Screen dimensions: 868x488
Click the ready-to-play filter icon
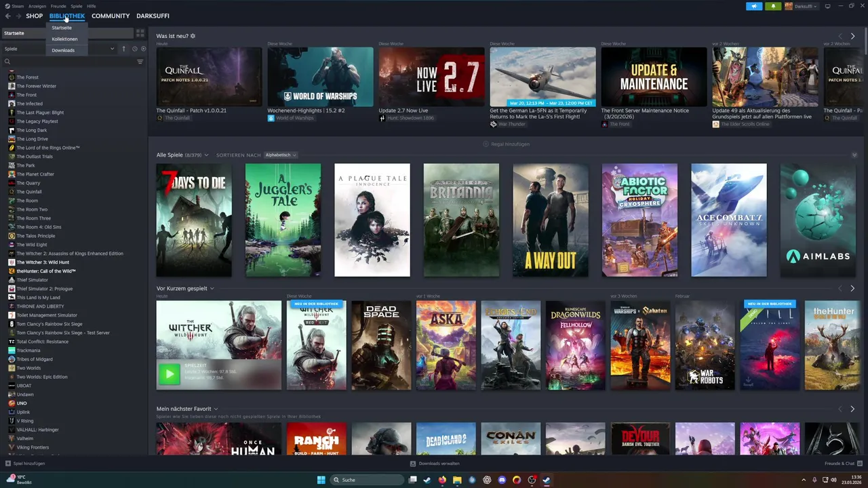click(143, 49)
